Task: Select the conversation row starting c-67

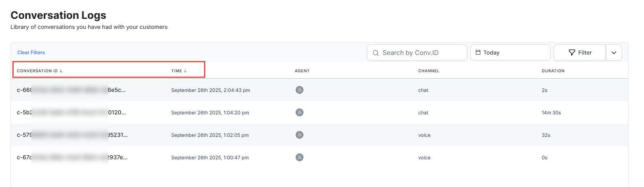Action: 72,157
